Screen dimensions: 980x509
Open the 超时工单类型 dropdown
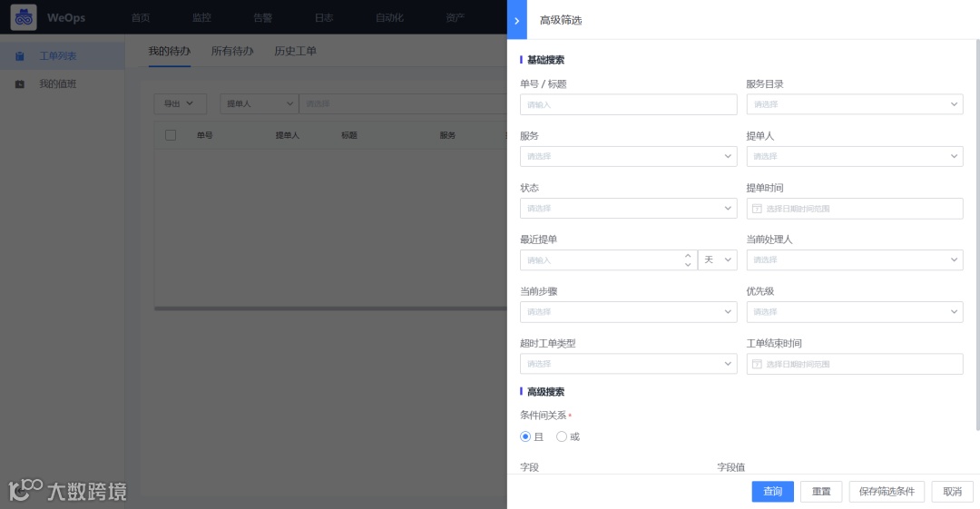628,364
